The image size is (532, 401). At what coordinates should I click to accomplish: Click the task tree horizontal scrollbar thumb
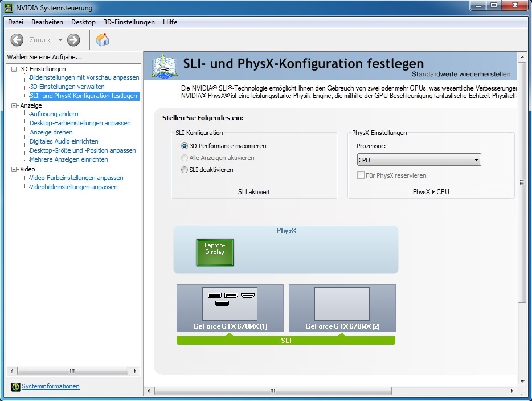point(72,371)
